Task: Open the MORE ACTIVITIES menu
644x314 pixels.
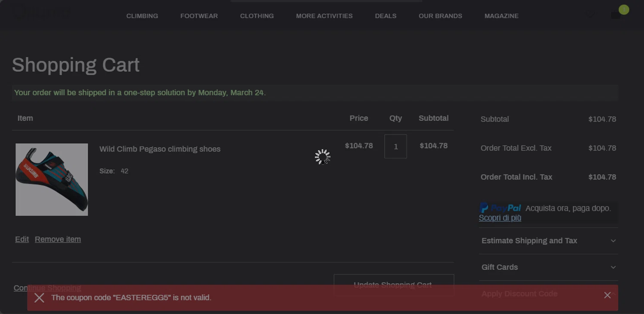Action: [324, 16]
